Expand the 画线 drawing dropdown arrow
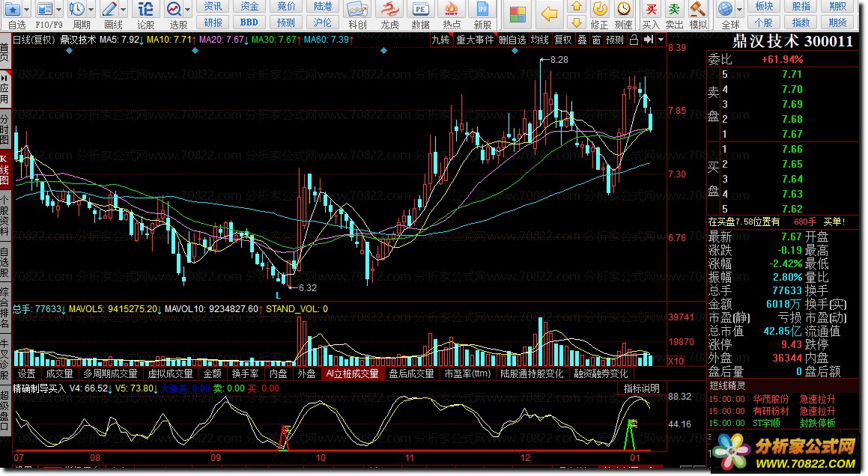This screenshot has height=476, width=868. pyautogui.click(x=123, y=10)
